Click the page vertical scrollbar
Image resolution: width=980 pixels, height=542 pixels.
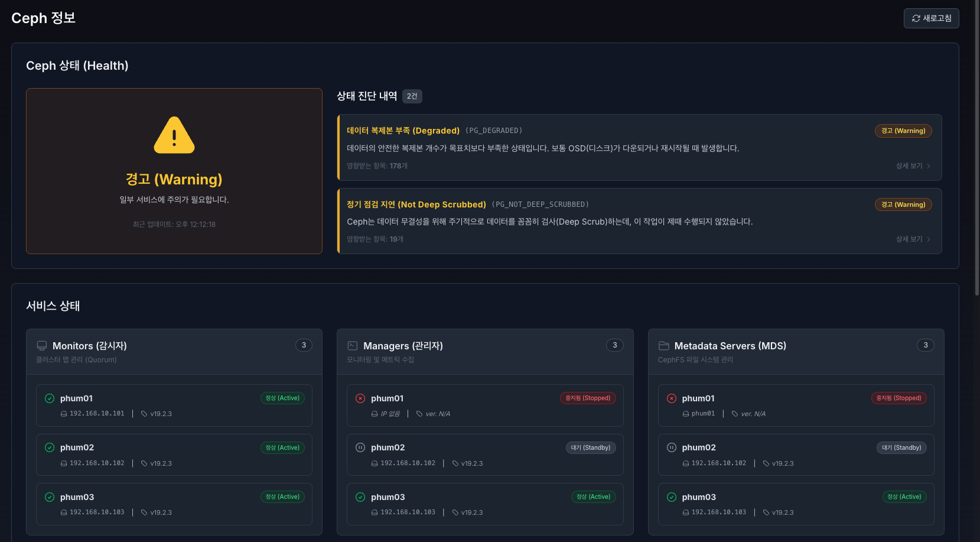[977, 148]
